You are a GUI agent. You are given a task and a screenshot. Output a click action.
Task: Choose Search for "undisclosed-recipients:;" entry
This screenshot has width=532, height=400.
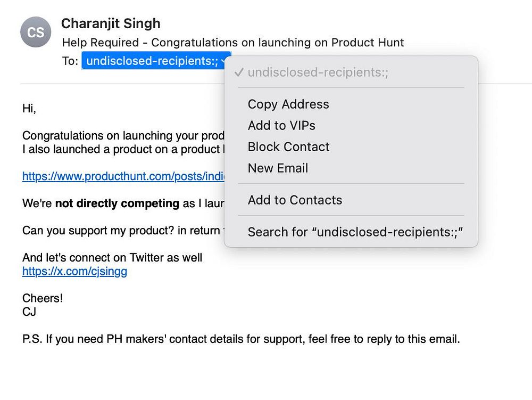tap(355, 232)
